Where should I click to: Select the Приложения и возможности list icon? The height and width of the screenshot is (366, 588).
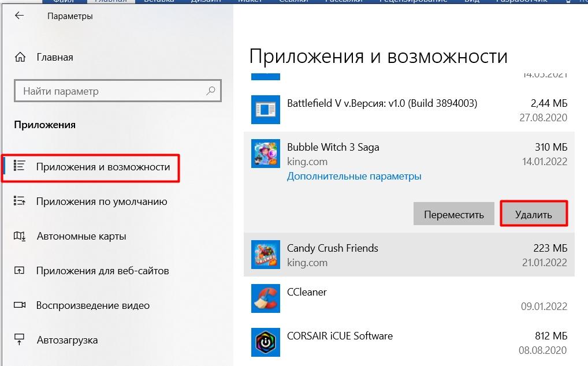[x=20, y=166]
